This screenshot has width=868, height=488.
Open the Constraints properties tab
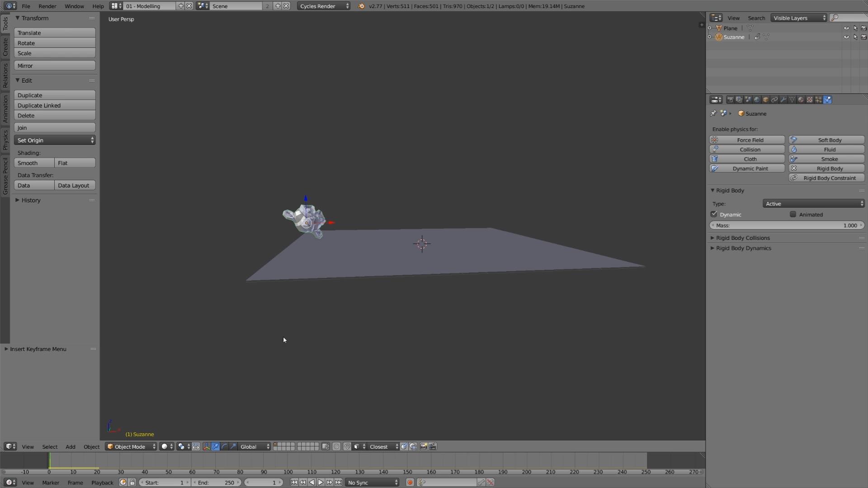click(x=774, y=100)
